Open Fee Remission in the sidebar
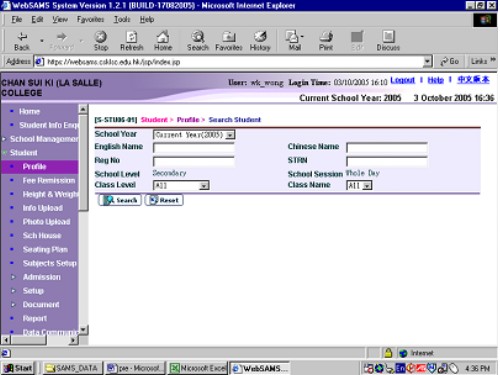 tap(49, 180)
